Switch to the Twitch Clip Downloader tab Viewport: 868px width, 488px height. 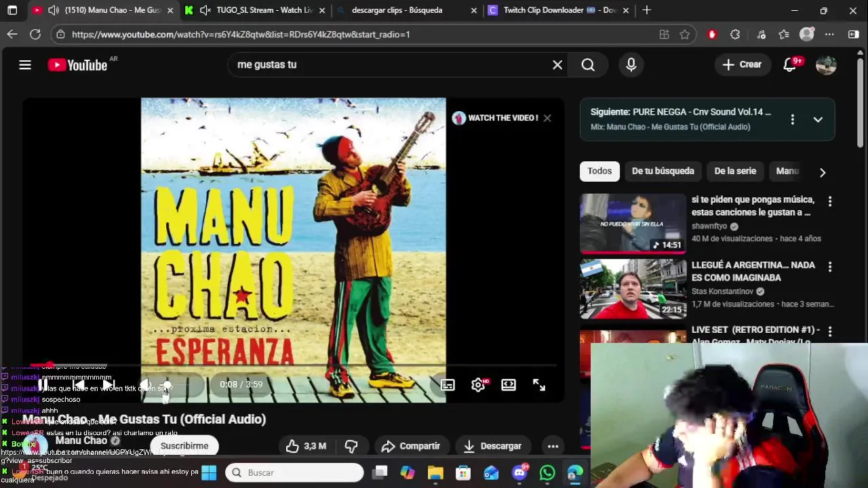pyautogui.click(x=559, y=10)
